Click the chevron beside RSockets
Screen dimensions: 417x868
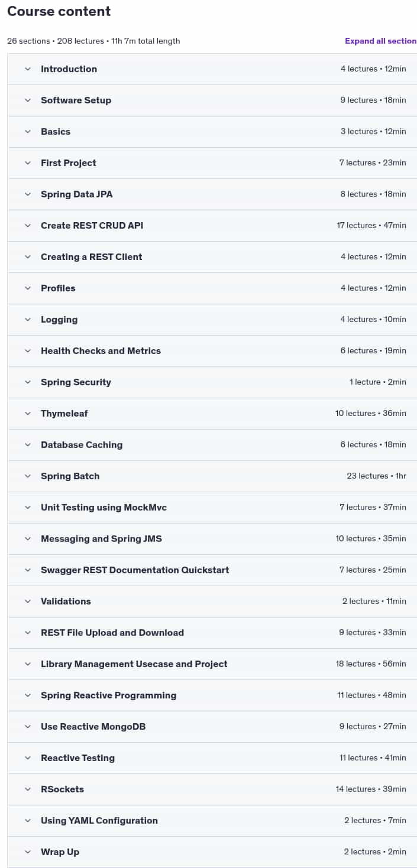click(28, 789)
